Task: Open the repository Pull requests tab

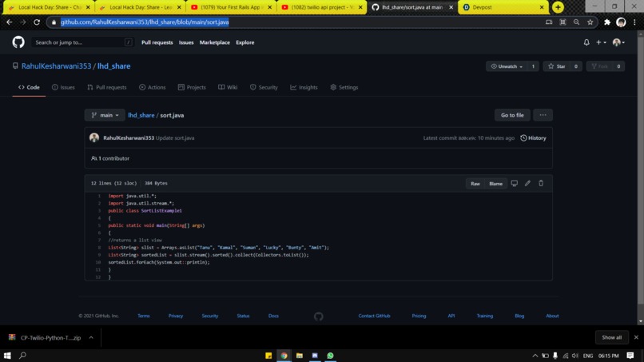Action: point(107,87)
